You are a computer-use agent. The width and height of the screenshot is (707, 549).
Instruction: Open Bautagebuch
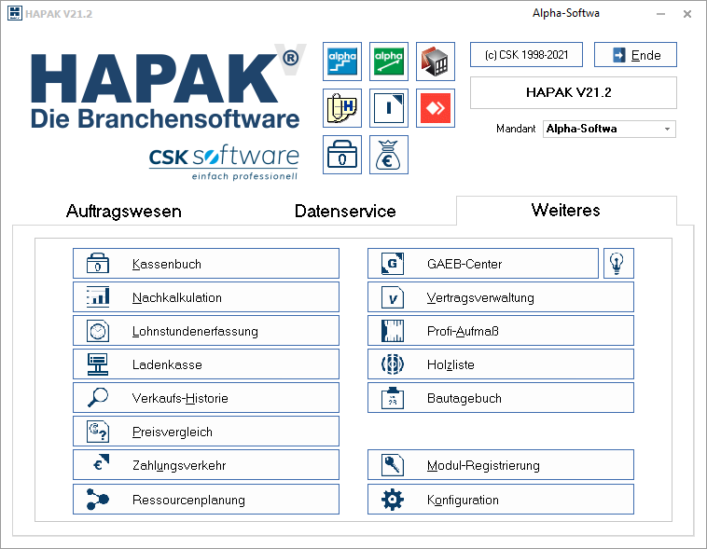pyautogui.click(x=500, y=398)
